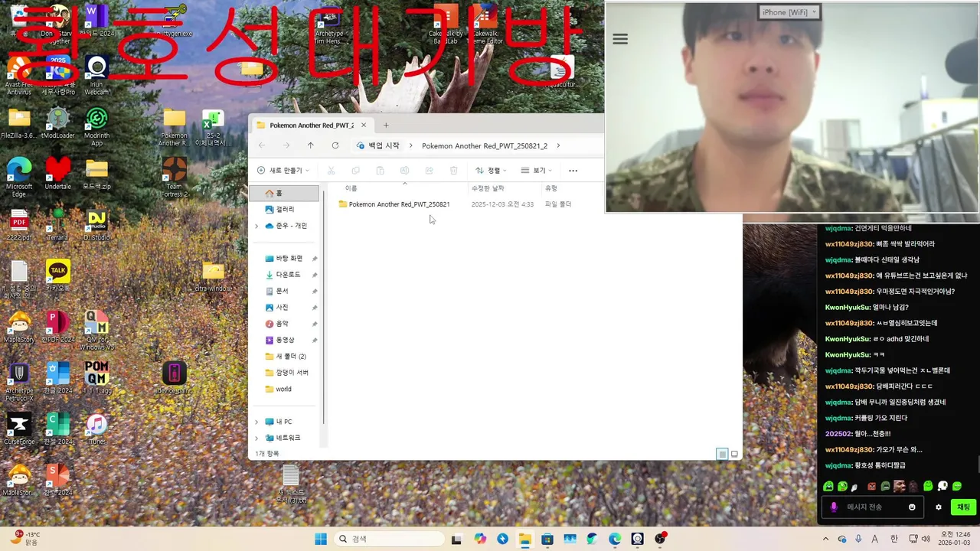This screenshot has height=551, width=980.
Task: Expand breadcrumb chevron after Pokemon Another Red_PWT_250821_2
Action: (558, 145)
